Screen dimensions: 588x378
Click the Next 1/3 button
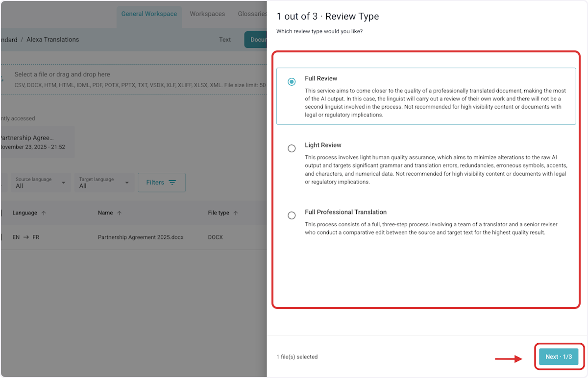559,356
